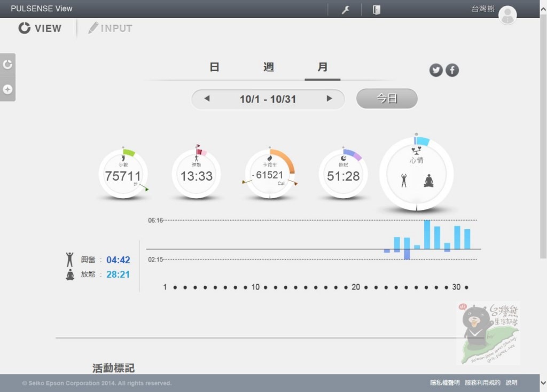Open settings with the wrench icon
The width and height of the screenshot is (547, 392).
[346, 10]
